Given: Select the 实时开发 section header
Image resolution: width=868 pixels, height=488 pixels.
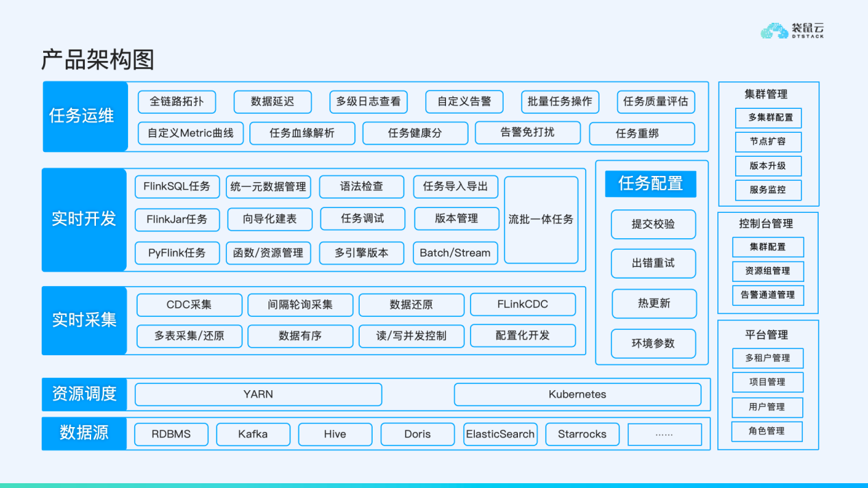Looking at the screenshot, I should (84, 219).
